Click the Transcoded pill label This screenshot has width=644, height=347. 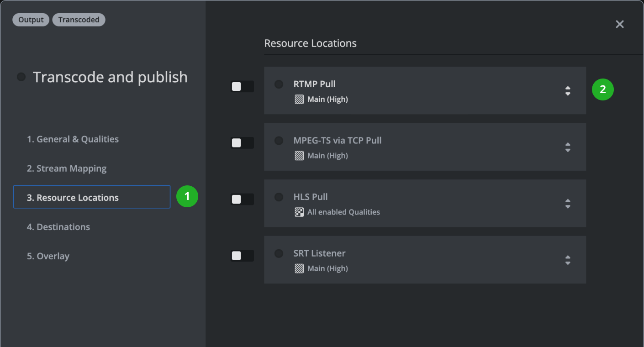(x=79, y=20)
